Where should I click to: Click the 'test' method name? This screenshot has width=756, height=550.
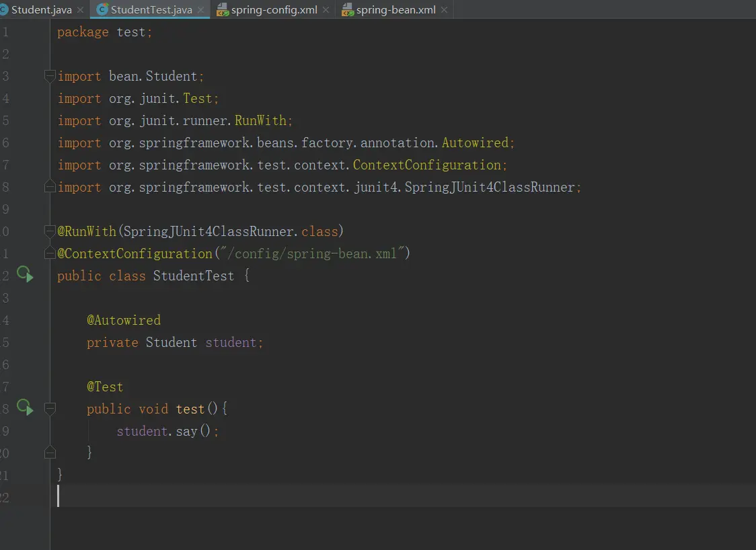pyautogui.click(x=190, y=409)
